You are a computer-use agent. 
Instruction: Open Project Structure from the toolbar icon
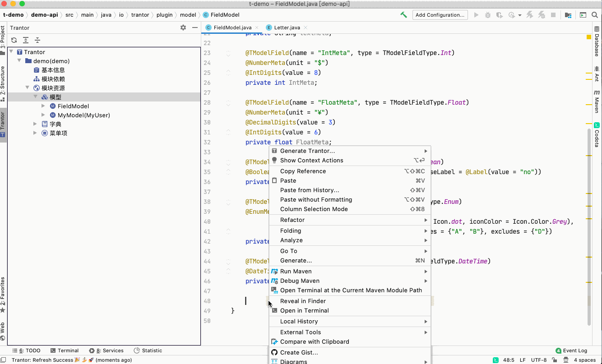tap(568, 15)
